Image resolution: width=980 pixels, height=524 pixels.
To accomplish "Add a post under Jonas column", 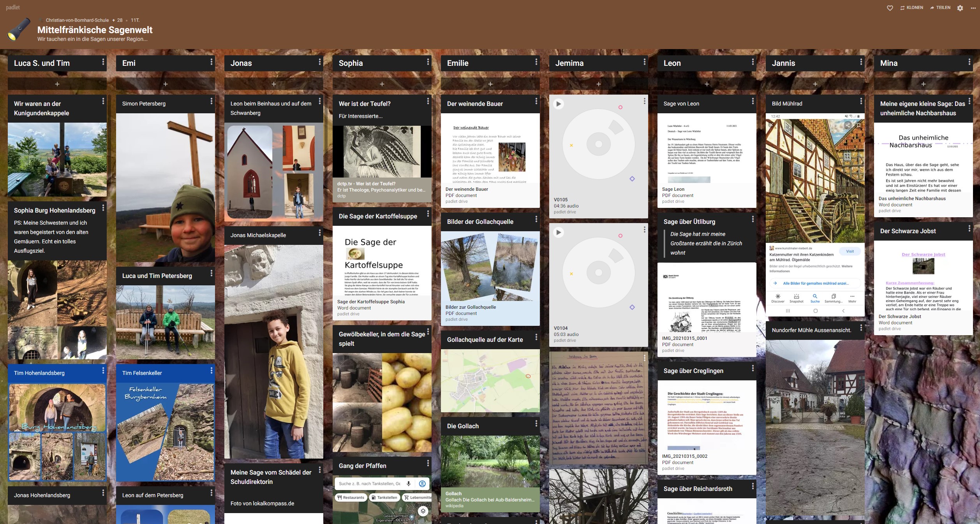I will click(x=274, y=84).
